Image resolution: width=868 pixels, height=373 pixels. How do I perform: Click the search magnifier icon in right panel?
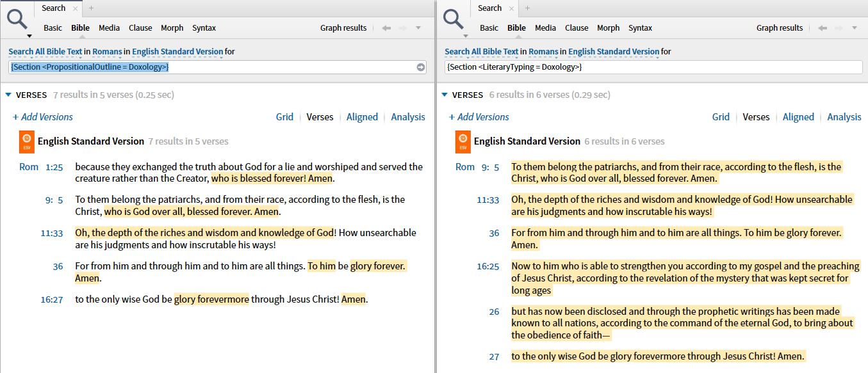[x=454, y=19]
